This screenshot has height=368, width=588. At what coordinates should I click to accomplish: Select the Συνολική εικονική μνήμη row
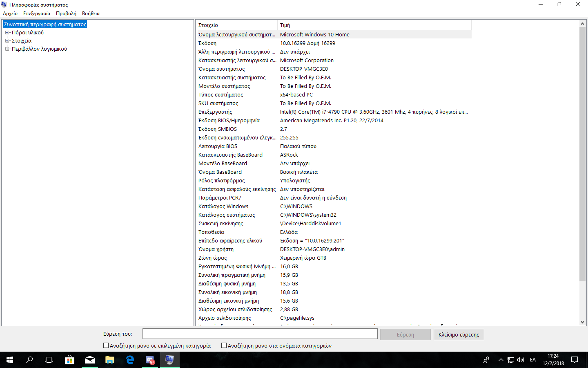[334, 292]
